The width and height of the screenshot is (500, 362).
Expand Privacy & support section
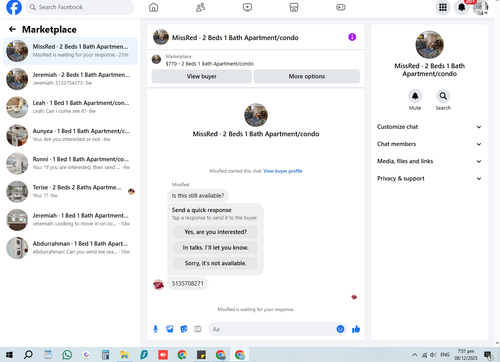pyautogui.click(x=429, y=179)
